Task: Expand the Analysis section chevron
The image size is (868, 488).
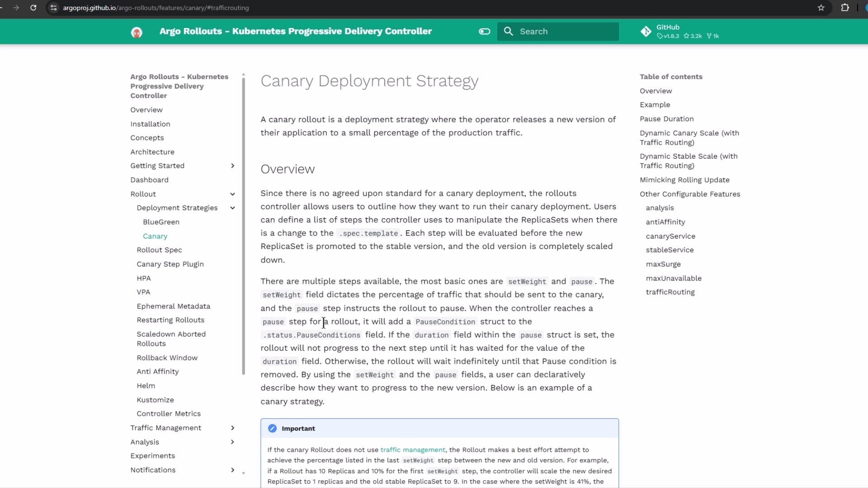Action: [233, 442]
